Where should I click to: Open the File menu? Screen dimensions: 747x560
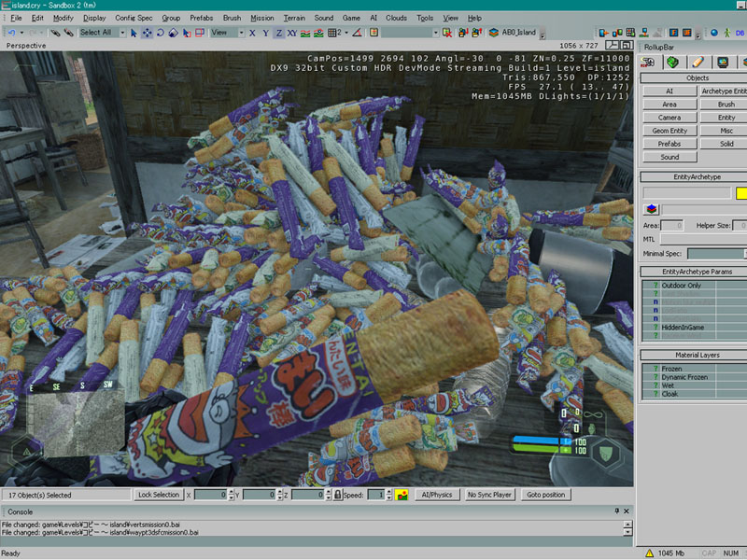click(x=16, y=18)
